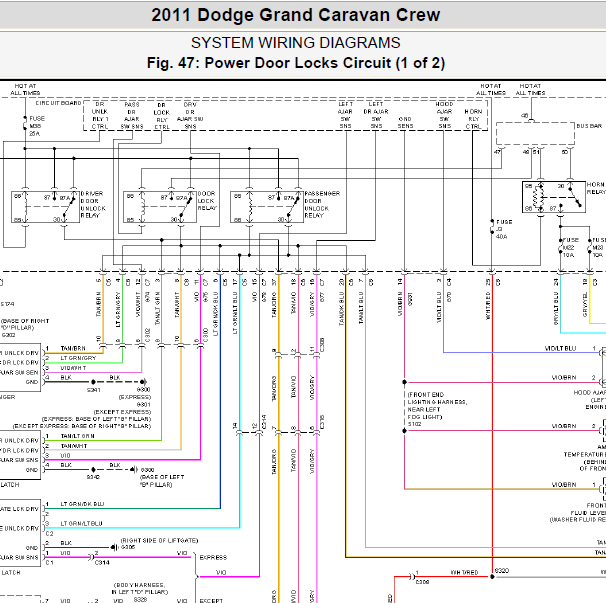The width and height of the screenshot is (606, 603).
Task: Click the Circuit Board label
Action: 58,103
